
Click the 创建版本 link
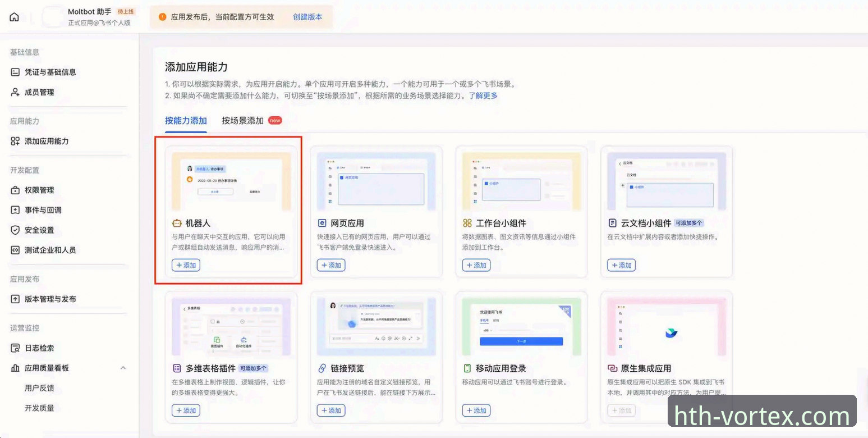pyautogui.click(x=307, y=17)
